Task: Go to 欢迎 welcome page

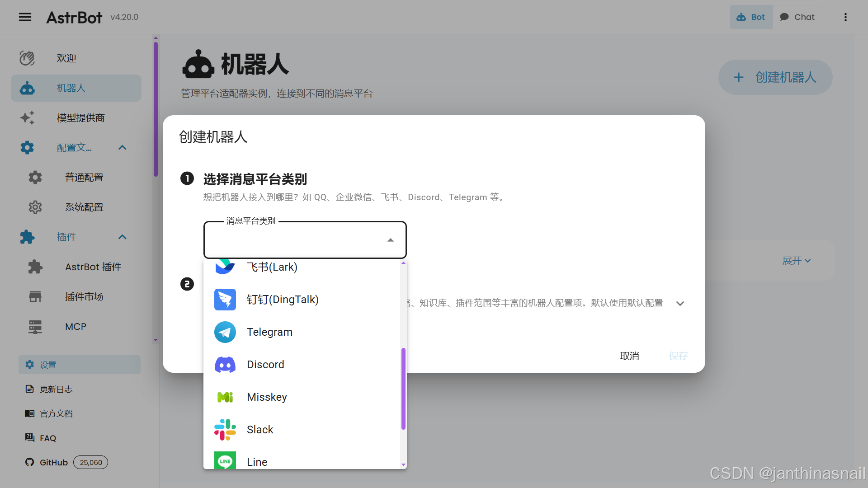Action: click(76, 58)
